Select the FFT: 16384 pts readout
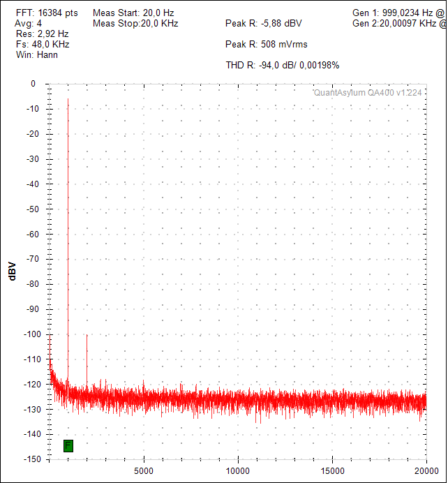This screenshot has width=448, height=483. tap(47, 13)
